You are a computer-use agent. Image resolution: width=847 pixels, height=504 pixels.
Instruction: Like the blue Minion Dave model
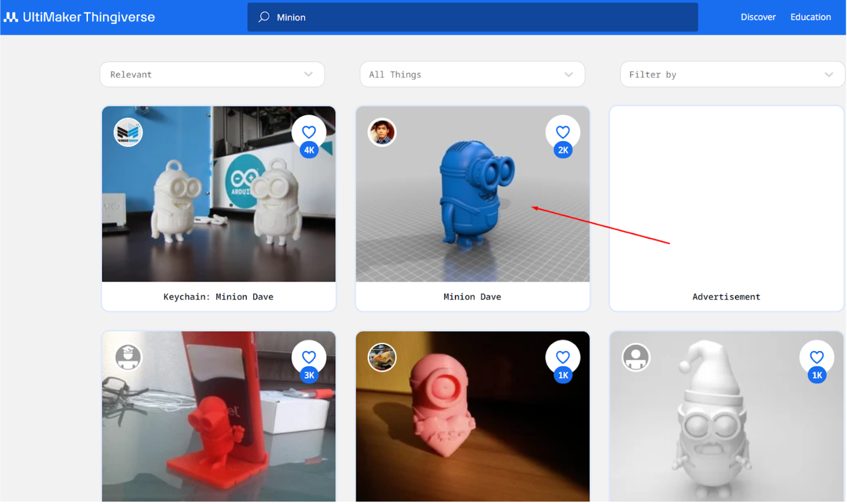[563, 132]
